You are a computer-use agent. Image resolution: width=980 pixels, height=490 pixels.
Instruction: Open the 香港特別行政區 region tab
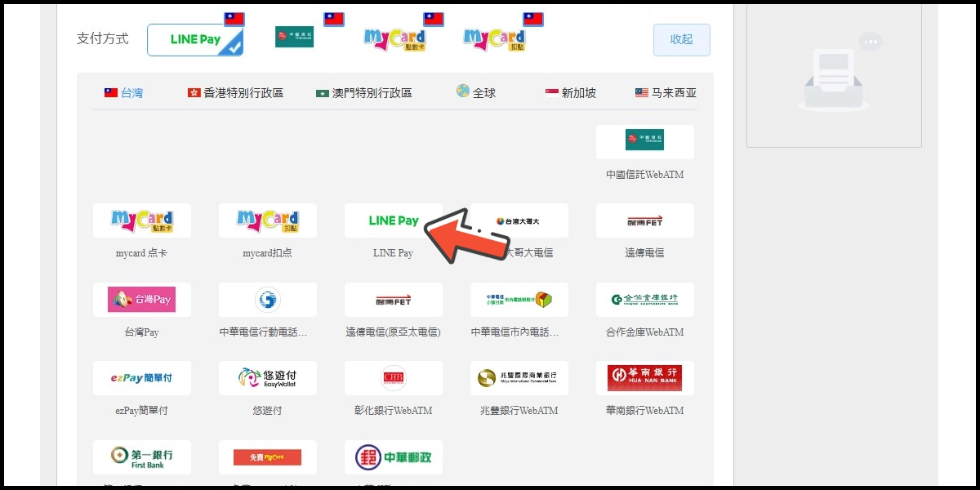point(235,93)
